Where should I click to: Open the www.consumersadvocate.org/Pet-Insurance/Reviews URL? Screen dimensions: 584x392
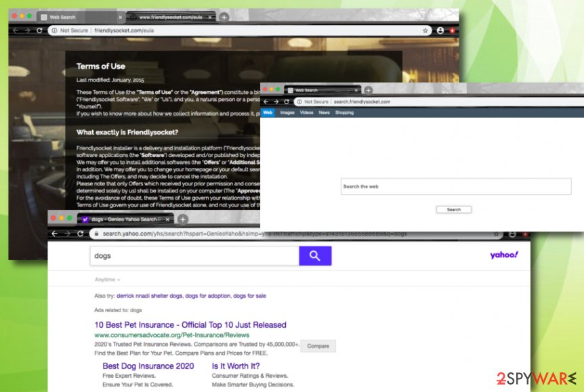(171, 335)
